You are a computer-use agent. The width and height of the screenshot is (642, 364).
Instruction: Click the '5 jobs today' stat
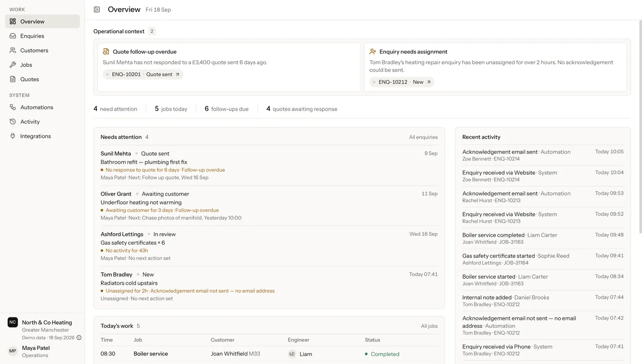(x=171, y=109)
